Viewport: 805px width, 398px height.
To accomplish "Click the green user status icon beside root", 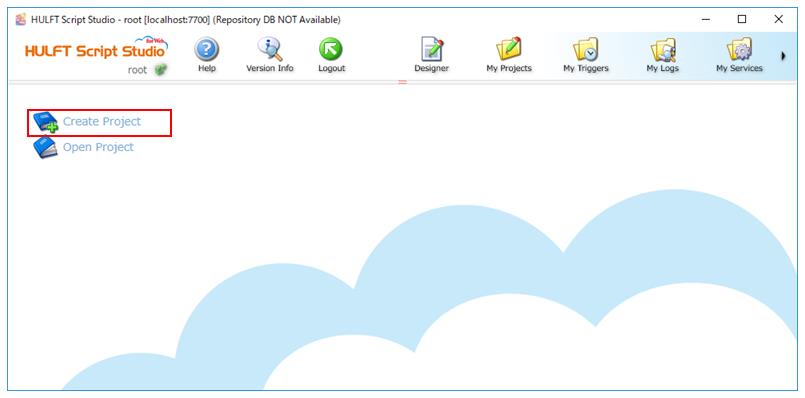I will click(161, 70).
